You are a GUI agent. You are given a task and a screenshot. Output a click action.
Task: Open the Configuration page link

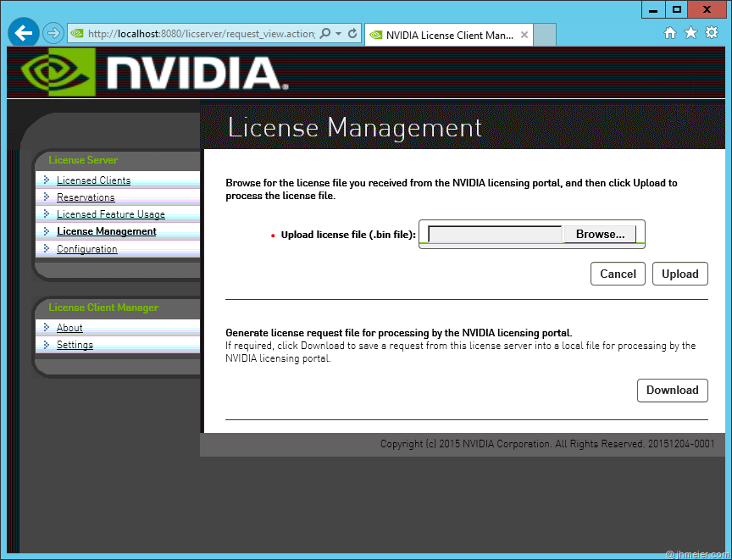pos(86,249)
